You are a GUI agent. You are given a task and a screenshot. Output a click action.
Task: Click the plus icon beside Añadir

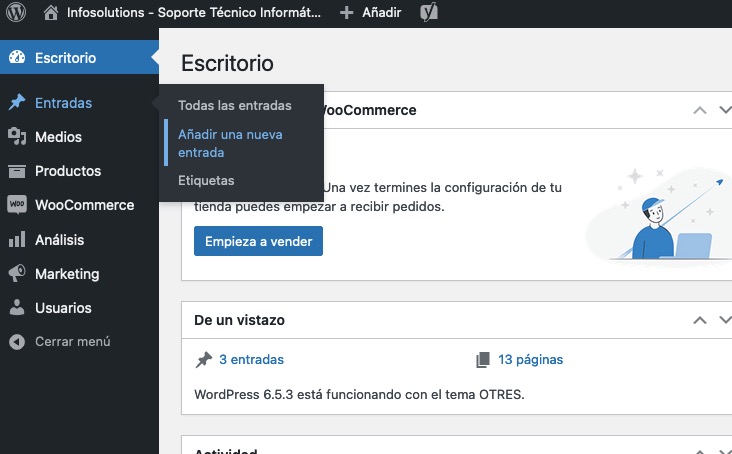(346, 13)
